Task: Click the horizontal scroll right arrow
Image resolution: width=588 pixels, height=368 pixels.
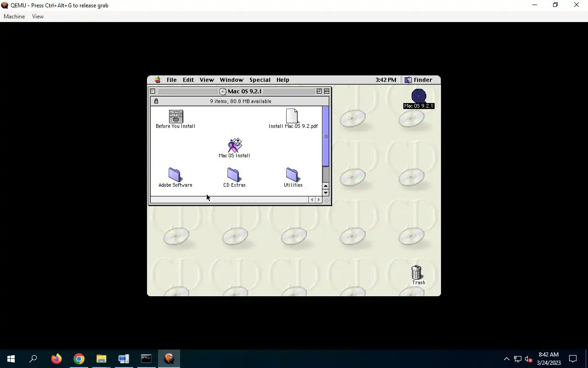Action: pyautogui.click(x=319, y=200)
